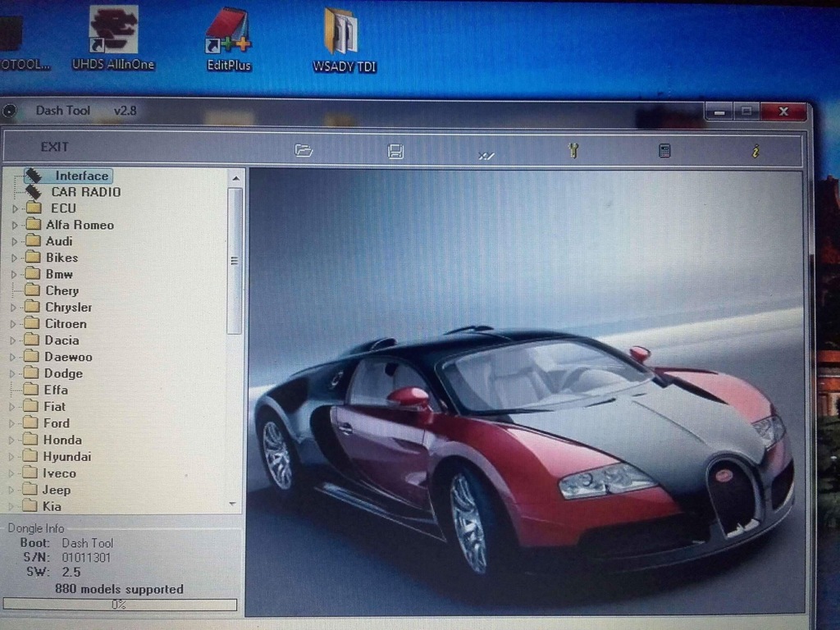
Task: Open the UHDS AllInOne desktop shortcut
Action: point(113,38)
